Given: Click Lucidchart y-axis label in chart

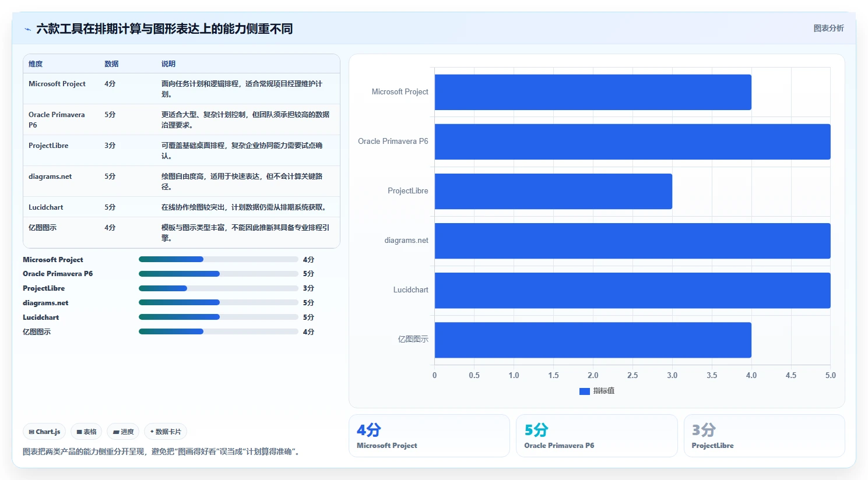Looking at the screenshot, I should point(411,290).
